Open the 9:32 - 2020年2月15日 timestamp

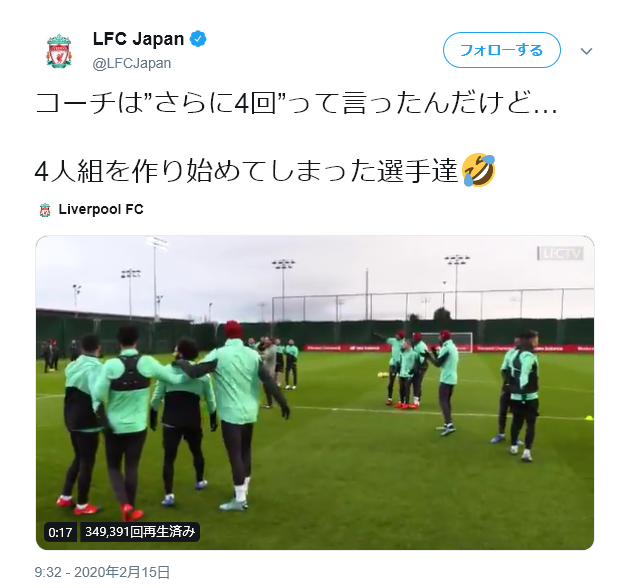point(102,572)
